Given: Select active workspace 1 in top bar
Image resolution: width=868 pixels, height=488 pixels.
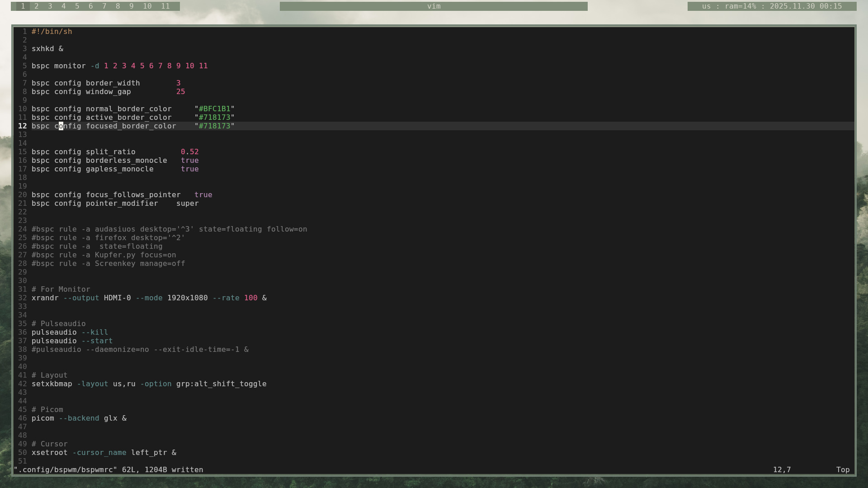Looking at the screenshot, I should pos(23,6).
